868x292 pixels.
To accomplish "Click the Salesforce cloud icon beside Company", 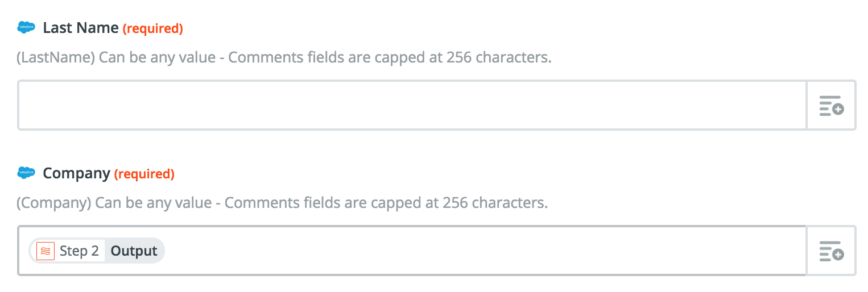I will coord(27,173).
